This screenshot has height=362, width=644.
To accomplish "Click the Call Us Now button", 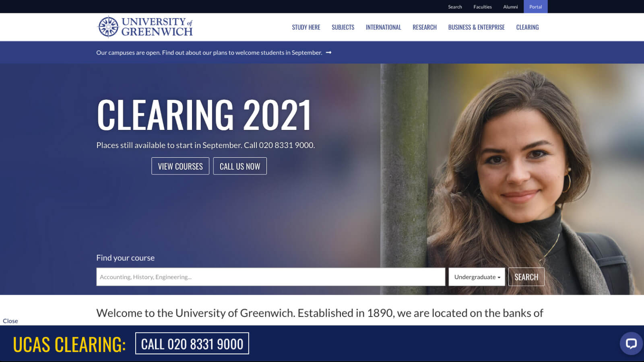I will point(240,166).
